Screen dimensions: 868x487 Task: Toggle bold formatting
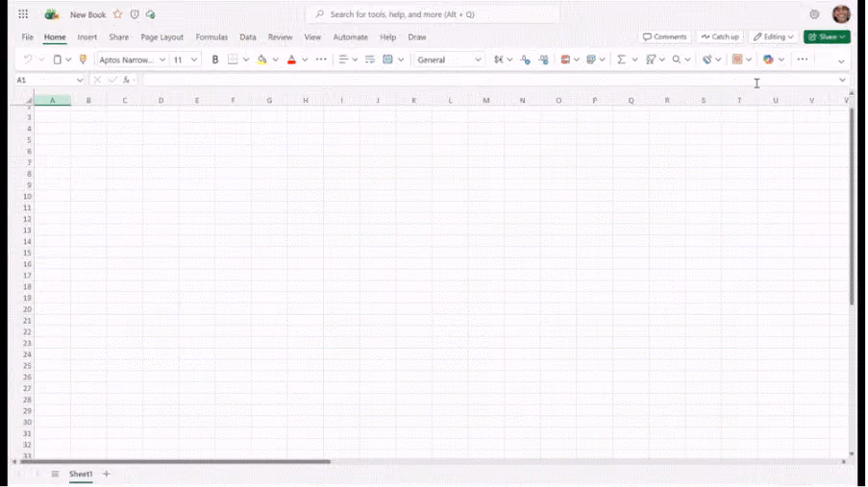214,60
